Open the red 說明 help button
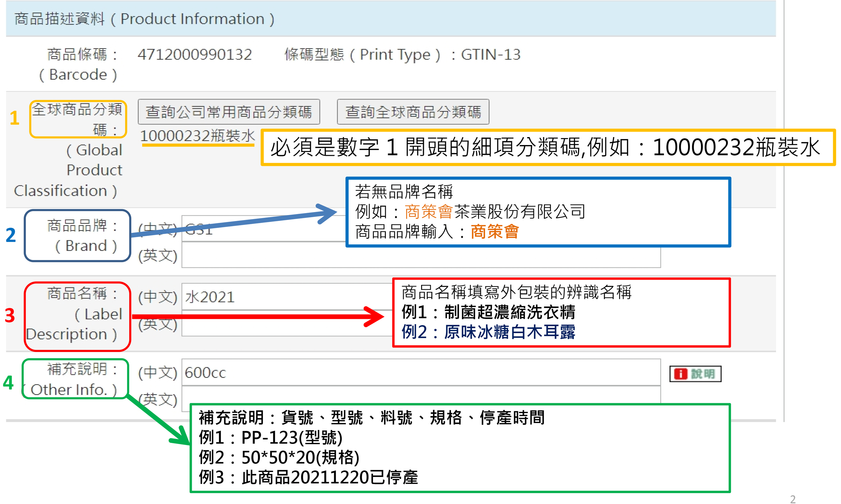Image resolution: width=841 pixels, height=504 pixels. [695, 374]
